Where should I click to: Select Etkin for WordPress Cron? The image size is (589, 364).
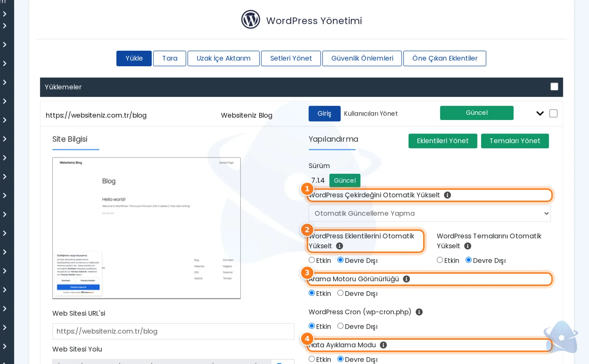[x=312, y=326]
